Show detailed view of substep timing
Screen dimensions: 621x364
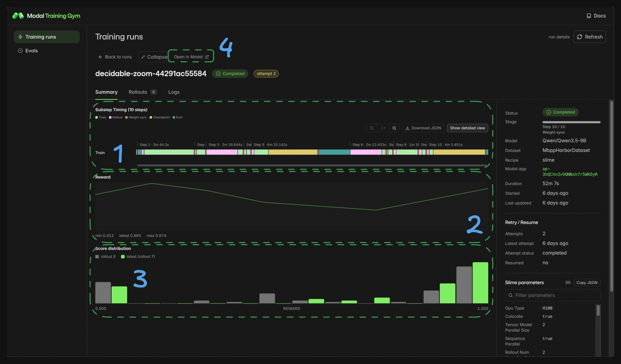coord(468,128)
